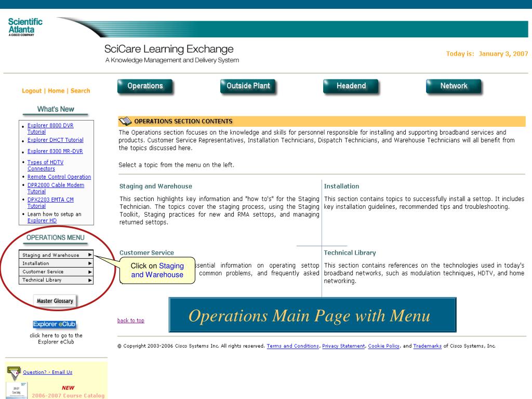Open Cookie Policy link
Viewport: 532px width, 399px height.
click(x=384, y=346)
